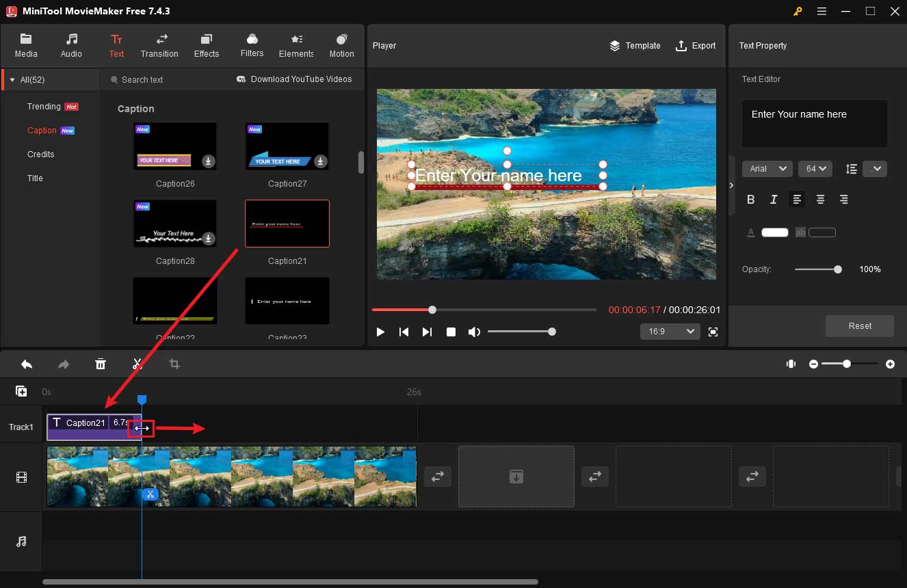The height and width of the screenshot is (588, 907).
Task: Click the Export button
Action: (695, 46)
